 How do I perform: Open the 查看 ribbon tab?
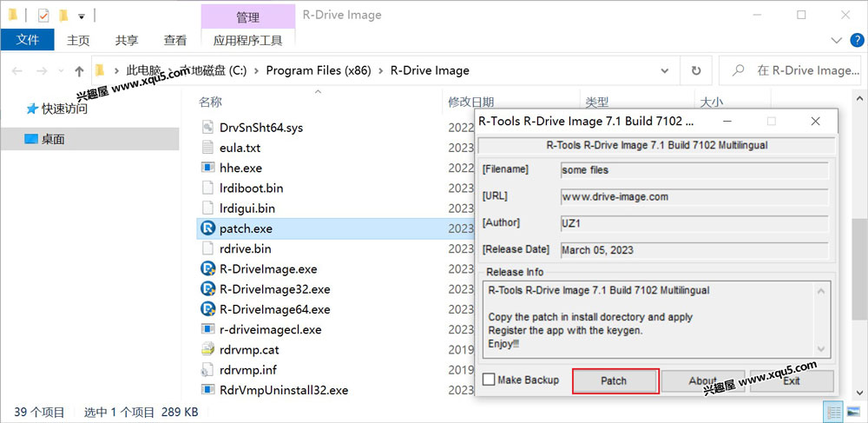point(175,40)
